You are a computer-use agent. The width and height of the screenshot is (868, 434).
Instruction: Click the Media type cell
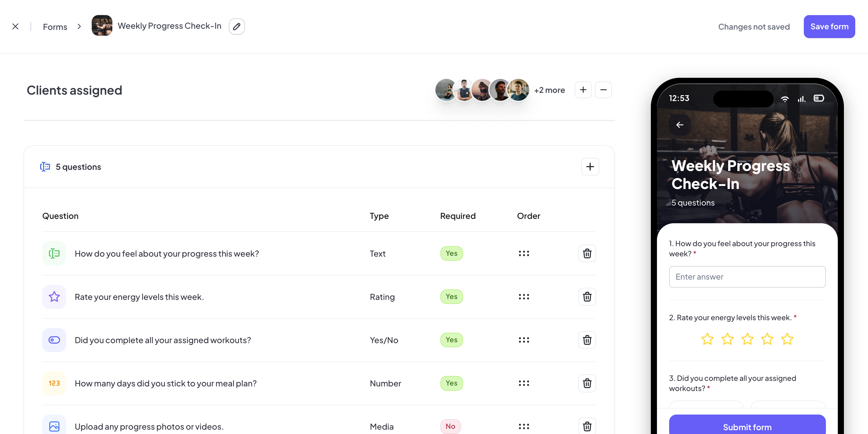click(x=381, y=426)
